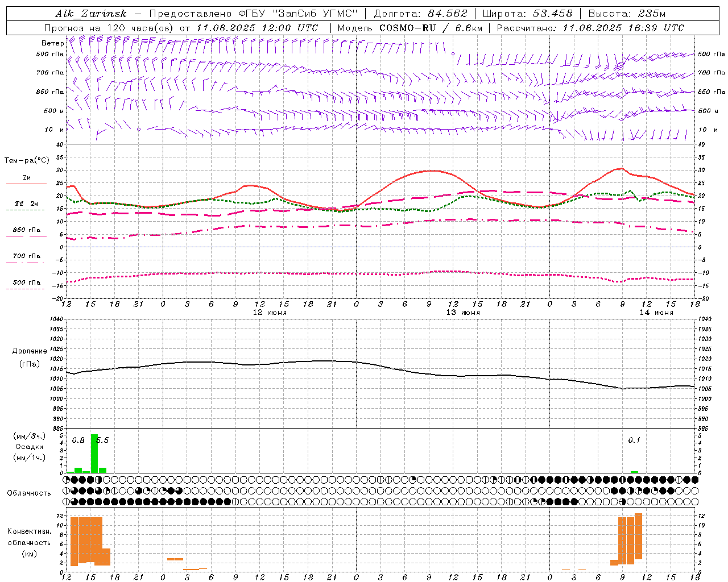Click the 700 гПа temperature legend entry
Screen dimensions: 728x582
pos(27,256)
